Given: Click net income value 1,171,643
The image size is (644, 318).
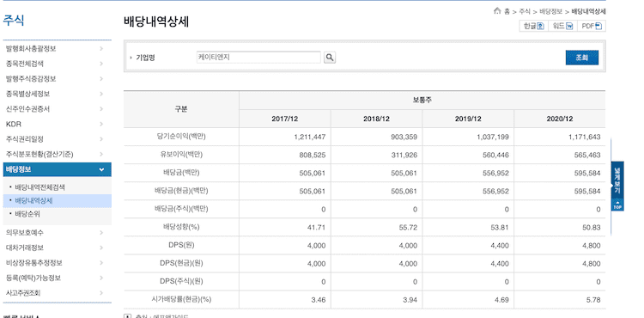Looking at the screenshot, I should (585, 137).
